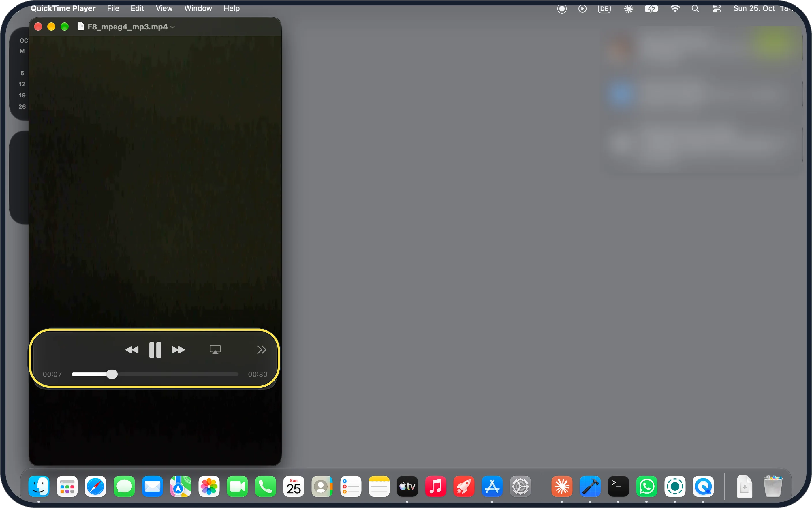The width and height of the screenshot is (812, 508).
Task: Open the File menu
Action: click(x=113, y=8)
